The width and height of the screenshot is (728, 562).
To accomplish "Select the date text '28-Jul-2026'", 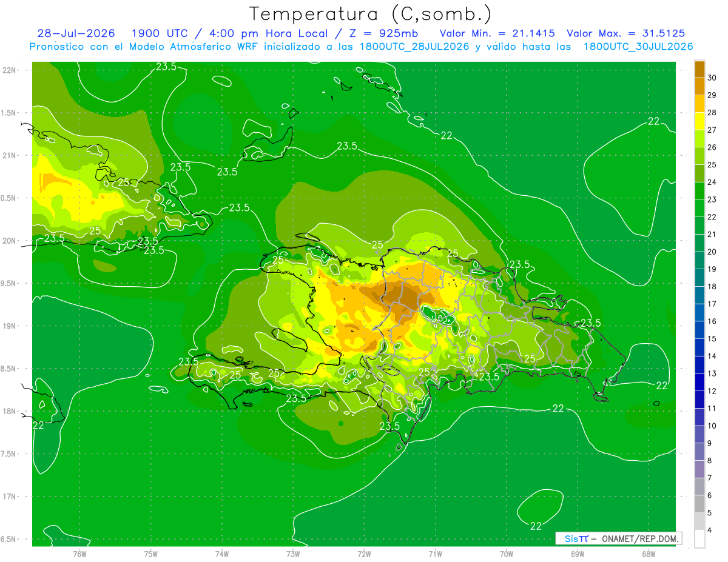I will tap(76, 33).
